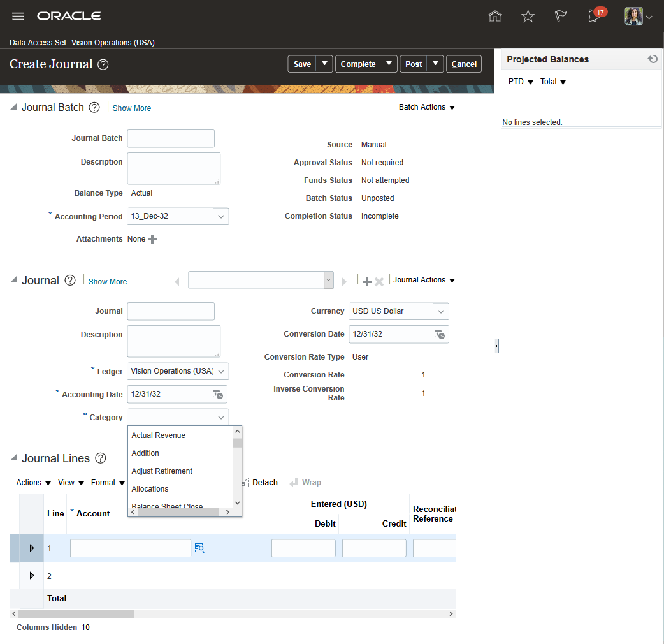This screenshot has width=664, height=644.
Task: Open Favorites star icon
Action: click(528, 16)
